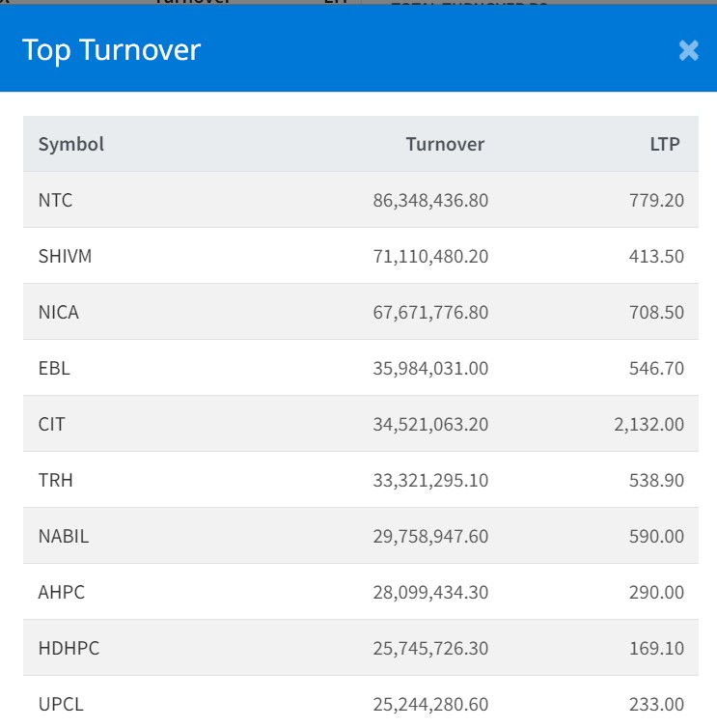Open the SHIVM stock entry
This screenshot has height=728, width=717.
click(66, 257)
